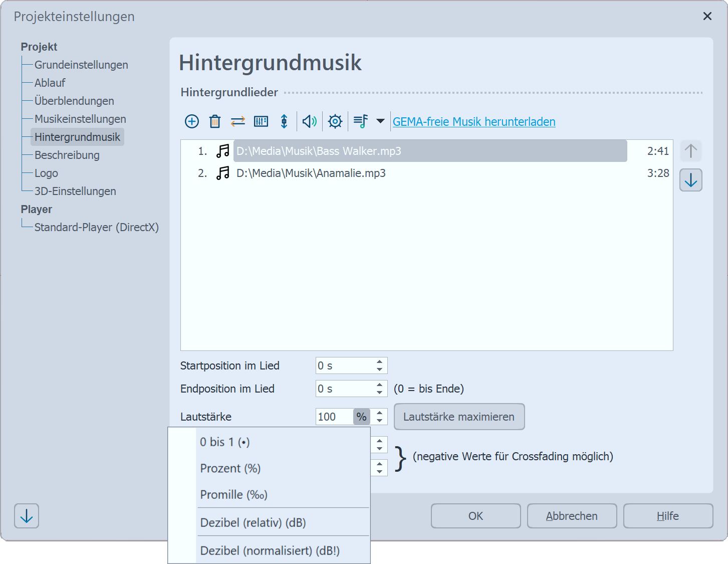
Task: Expand the dropdown arrow beside playlist icon
Action: pos(380,121)
